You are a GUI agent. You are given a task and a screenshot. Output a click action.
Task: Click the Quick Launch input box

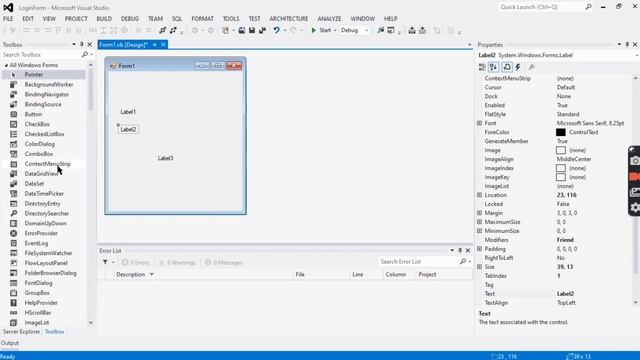[x=541, y=7]
